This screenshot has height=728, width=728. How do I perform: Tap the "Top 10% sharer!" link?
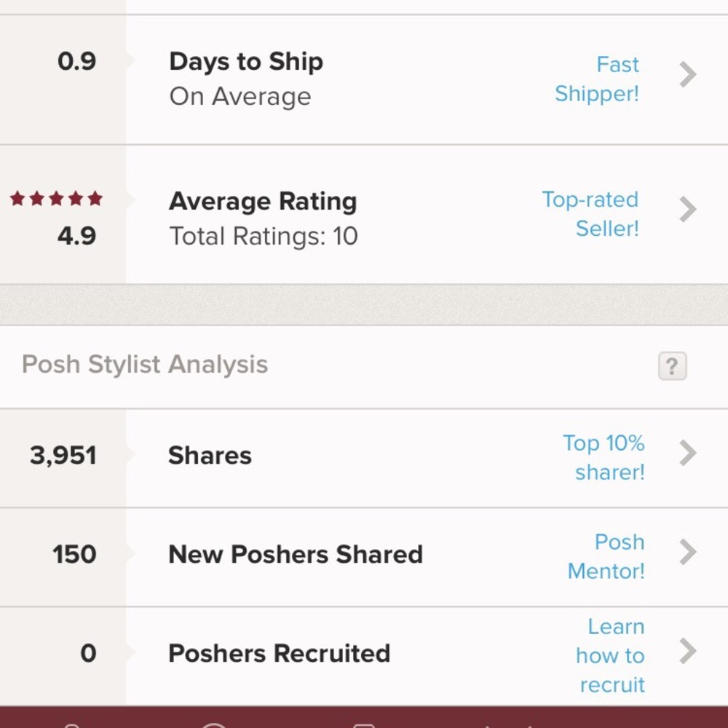click(604, 457)
